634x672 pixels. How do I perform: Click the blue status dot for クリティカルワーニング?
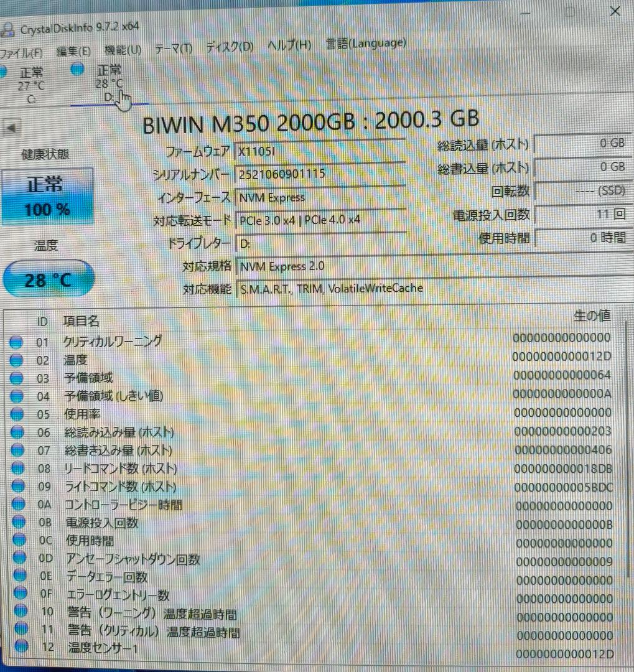[x=16, y=342]
